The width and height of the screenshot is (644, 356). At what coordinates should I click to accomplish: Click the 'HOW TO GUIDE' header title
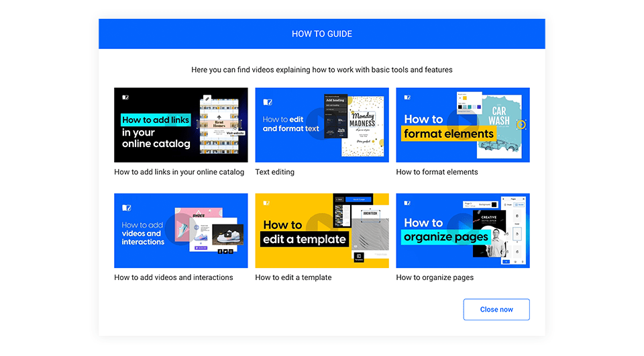pos(322,34)
